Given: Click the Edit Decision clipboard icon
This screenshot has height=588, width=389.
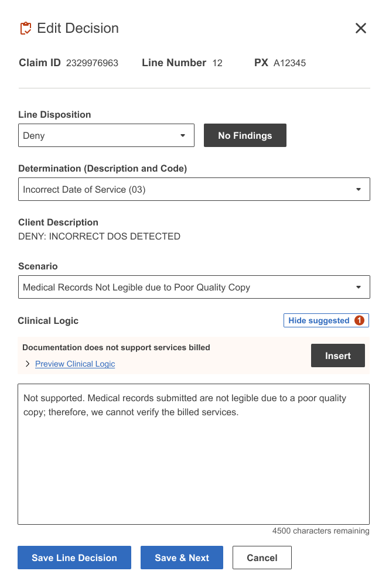Looking at the screenshot, I should [x=26, y=28].
